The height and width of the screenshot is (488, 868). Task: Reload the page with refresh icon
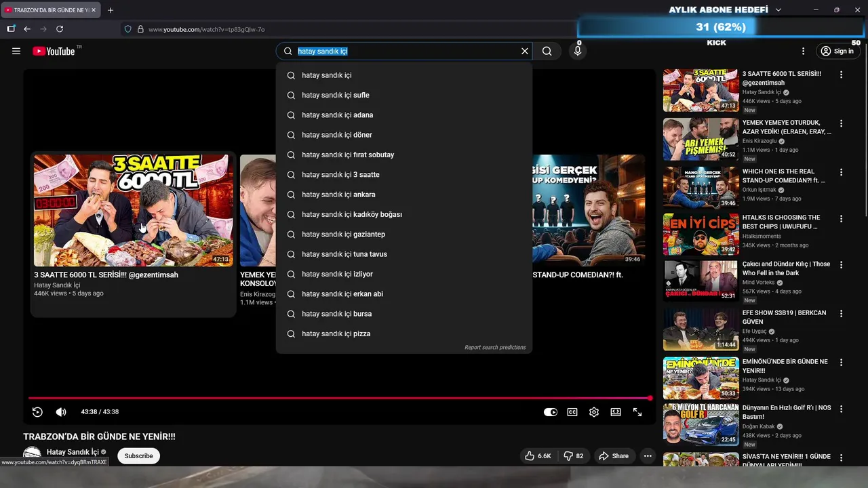coord(60,29)
